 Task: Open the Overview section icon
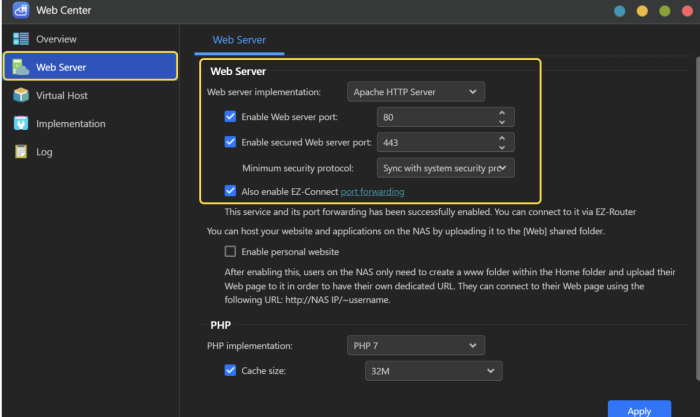click(x=20, y=39)
